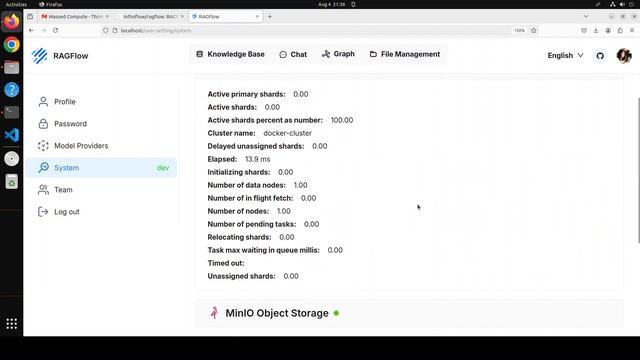Open the Graph tab
This screenshot has width=640, height=360.
(x=338, y=54)
